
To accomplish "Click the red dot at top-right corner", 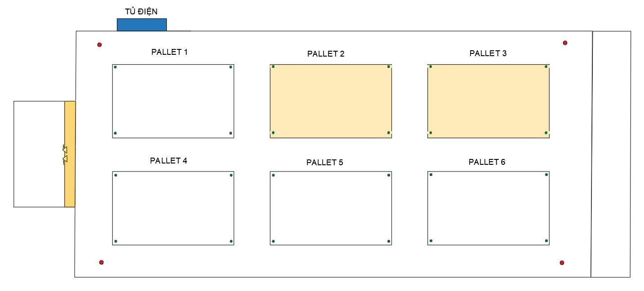I will (x=565, y=43).
